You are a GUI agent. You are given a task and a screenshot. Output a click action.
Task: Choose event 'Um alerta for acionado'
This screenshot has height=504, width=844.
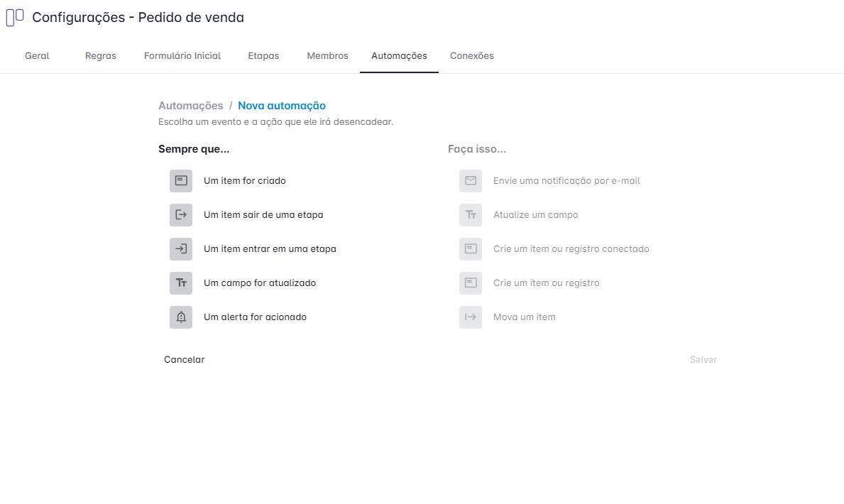click(x=255, y=317)
